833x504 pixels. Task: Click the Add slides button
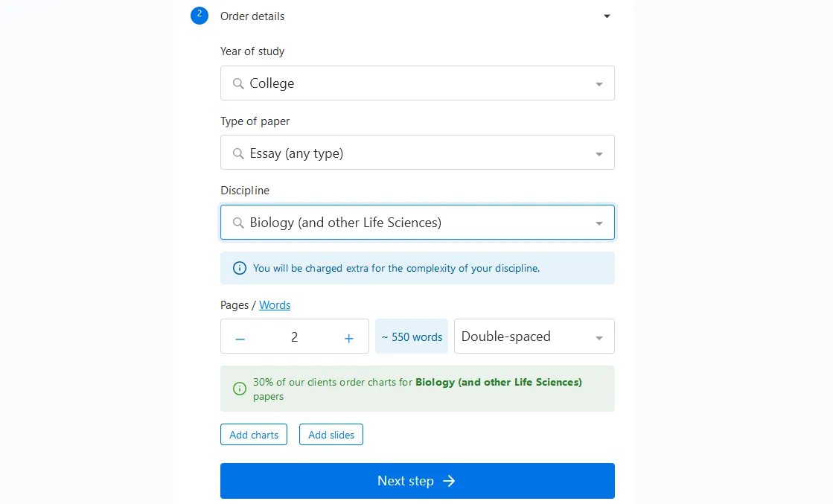click(331, 435)
